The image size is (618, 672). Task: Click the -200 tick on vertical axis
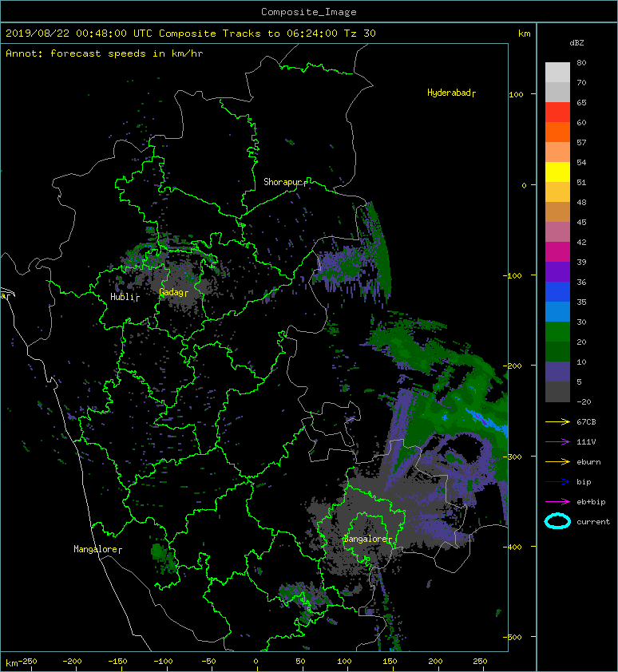pyautogui.click(x=512, y=366)
